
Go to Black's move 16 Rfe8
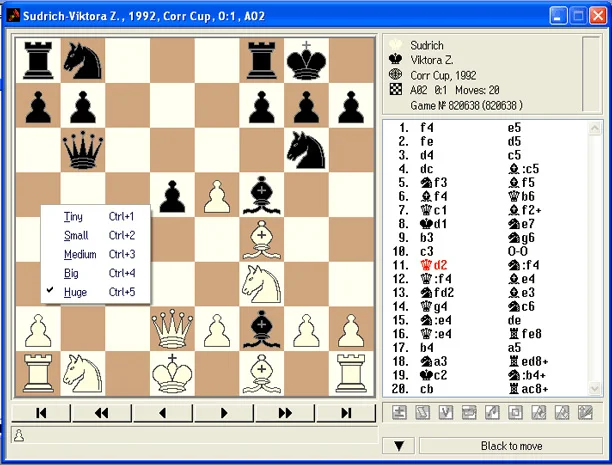click(x=524, y=334)
